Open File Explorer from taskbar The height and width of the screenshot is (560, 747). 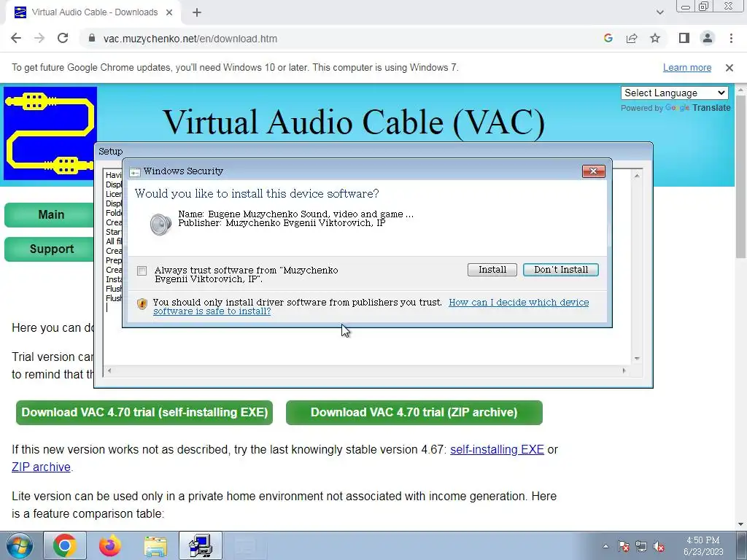click(x=155, y=545)
